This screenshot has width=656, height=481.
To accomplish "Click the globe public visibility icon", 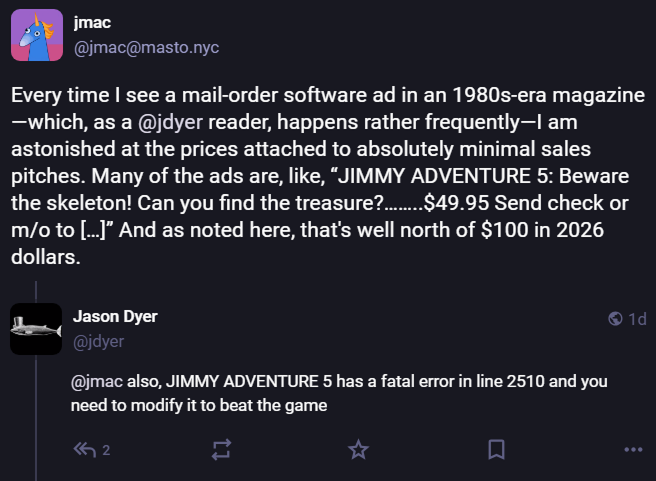I will [x=616, y=319].
